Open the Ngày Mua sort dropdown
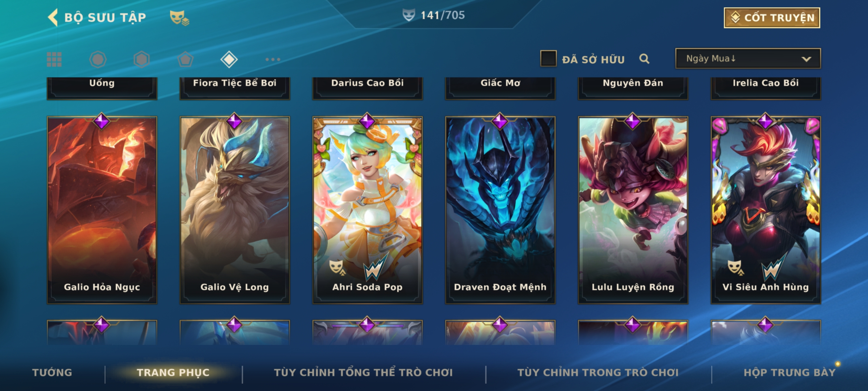 (x=748, y=59)
